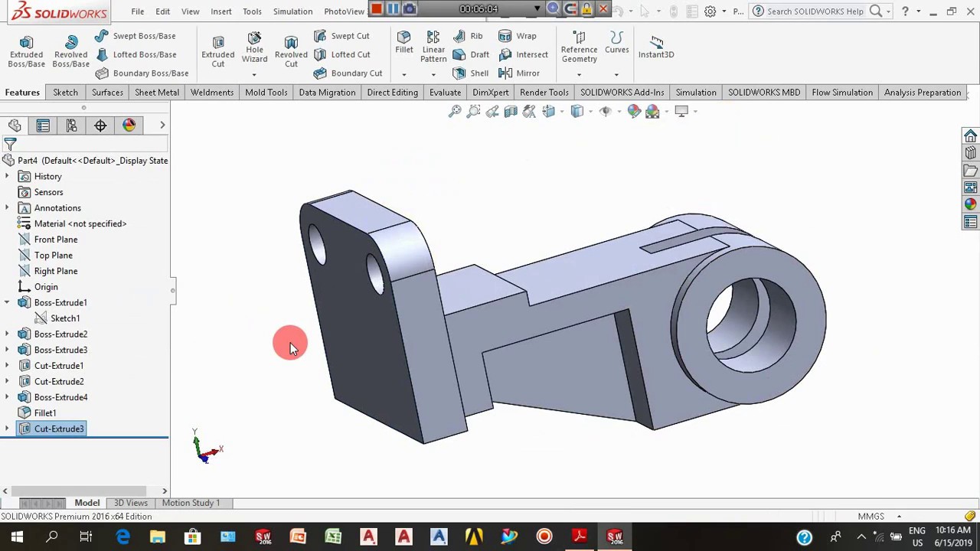This screenshot has width=980, height=551.
Task: Open the Hole Wizard dropdown arrow
Action: [x=254, y=74]
